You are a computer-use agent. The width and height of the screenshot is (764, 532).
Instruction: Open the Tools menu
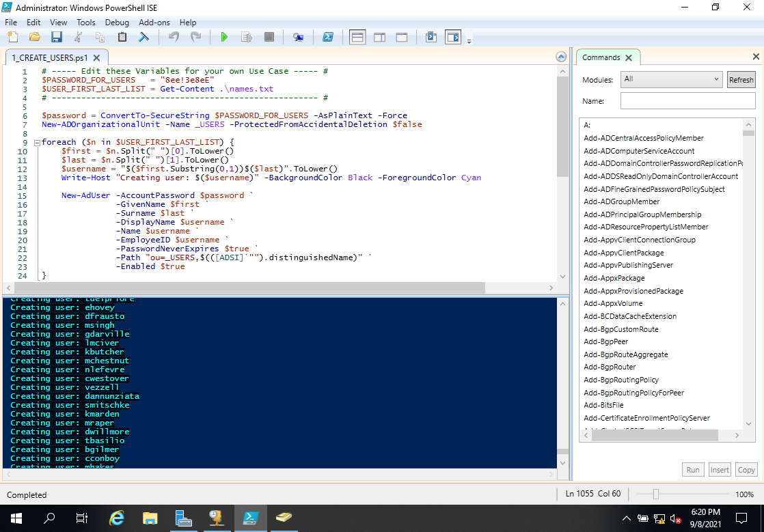(85, 23)
